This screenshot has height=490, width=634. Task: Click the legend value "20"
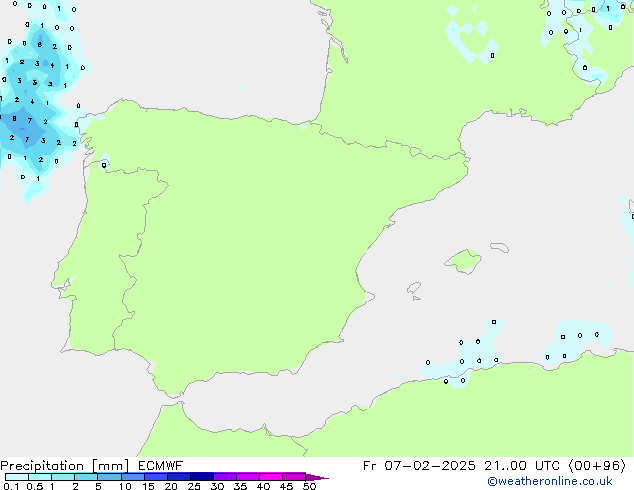pos(171,486)
